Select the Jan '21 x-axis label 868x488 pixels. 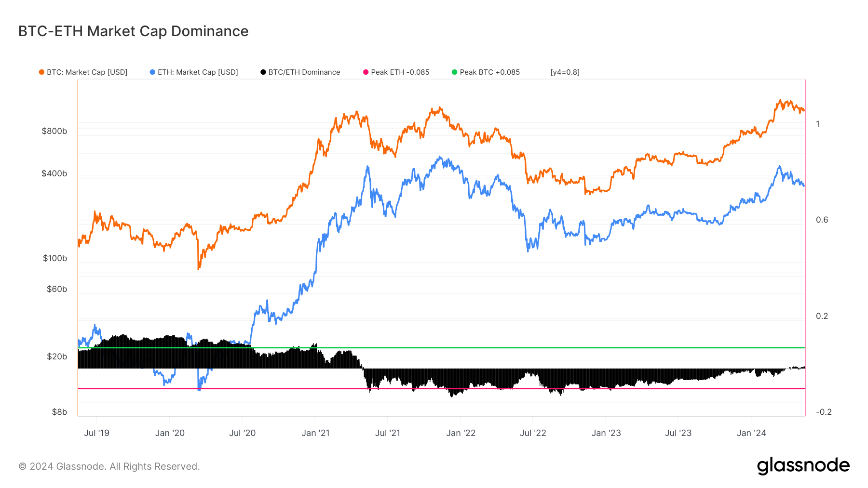315,433
